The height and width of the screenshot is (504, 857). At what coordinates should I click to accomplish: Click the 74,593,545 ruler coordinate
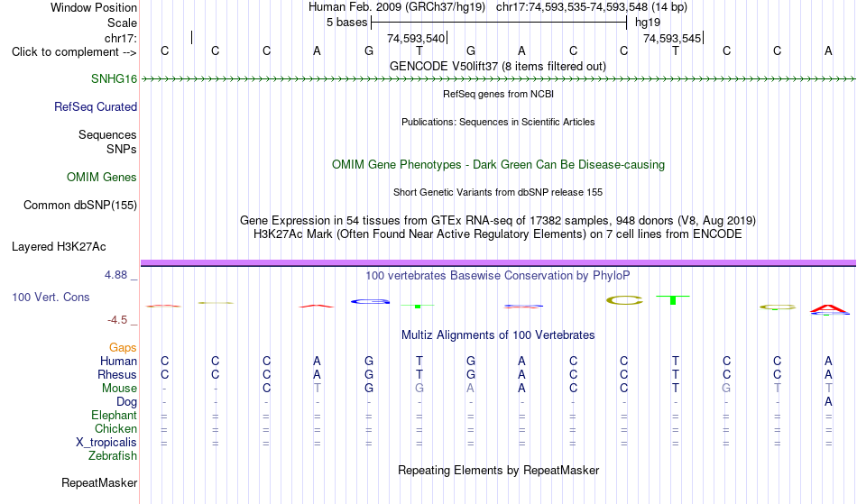[672, 38]
